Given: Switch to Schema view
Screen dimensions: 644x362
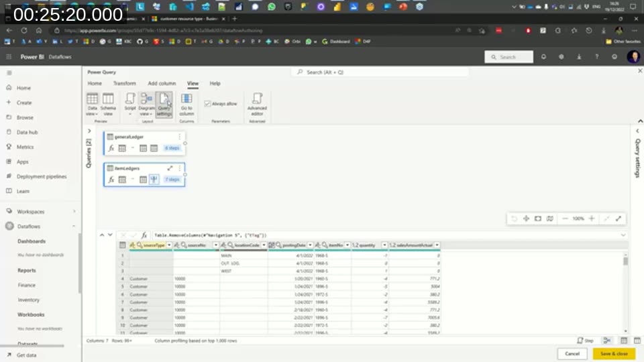Looking at the screenshot, I should (x=108, y=105).
